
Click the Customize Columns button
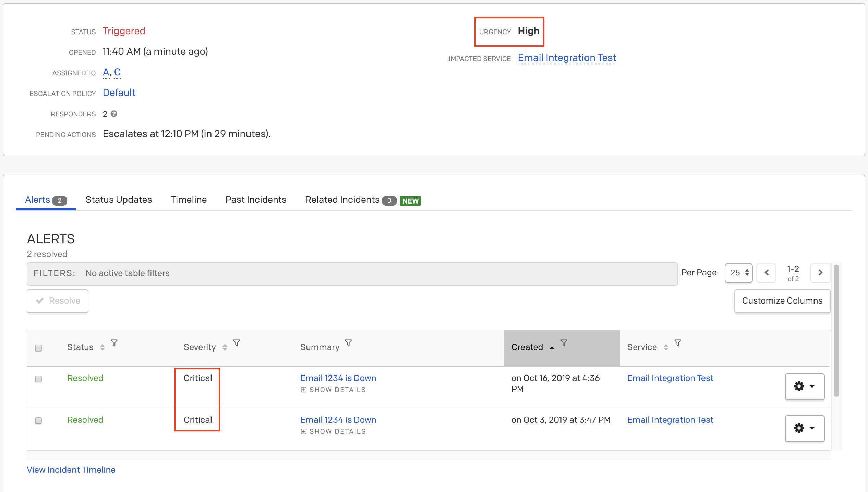(x=782, y=301)
